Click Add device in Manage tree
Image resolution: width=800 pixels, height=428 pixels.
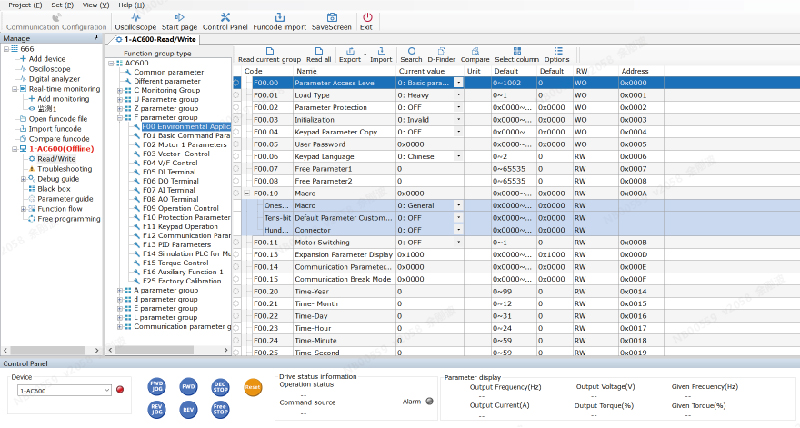[x=46, y=59]
